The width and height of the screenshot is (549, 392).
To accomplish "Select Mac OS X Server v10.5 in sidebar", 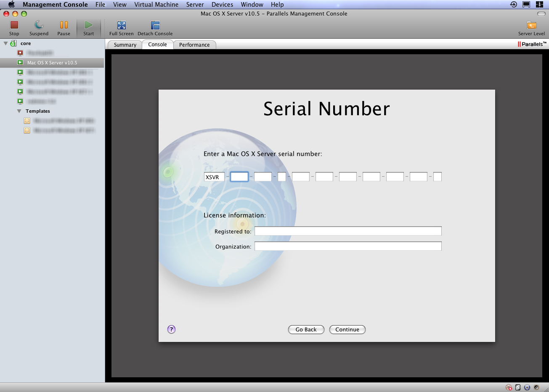I will click(52, 63).
